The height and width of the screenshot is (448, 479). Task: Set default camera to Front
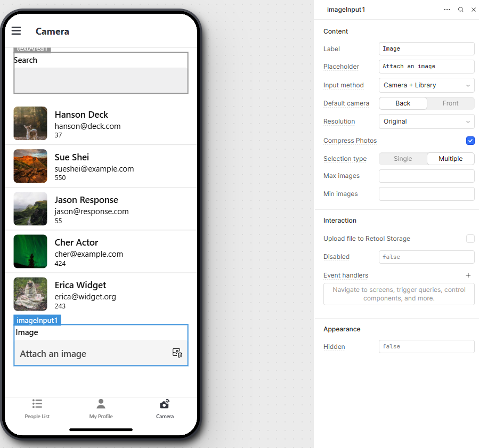(450, 103)
